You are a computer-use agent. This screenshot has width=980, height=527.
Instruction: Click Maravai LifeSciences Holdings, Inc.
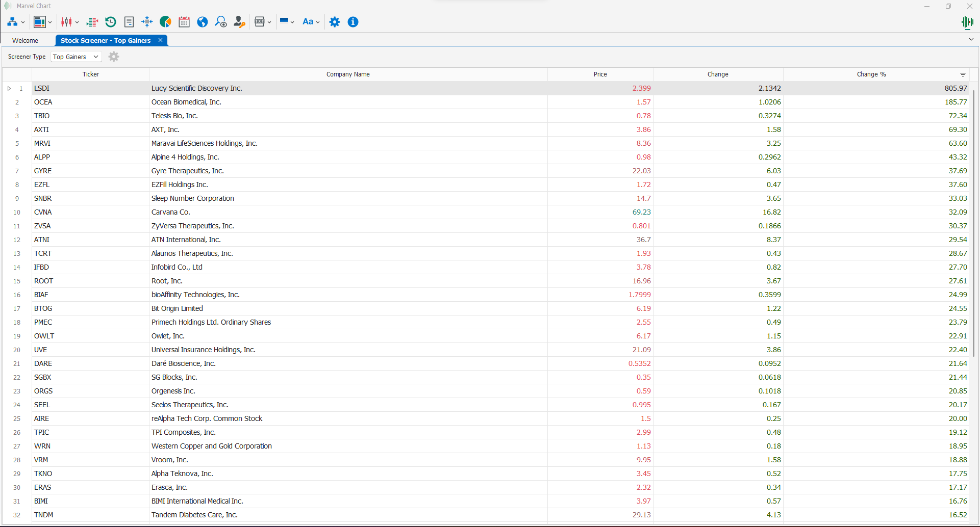pyautogui.click(x=204, y=143)
